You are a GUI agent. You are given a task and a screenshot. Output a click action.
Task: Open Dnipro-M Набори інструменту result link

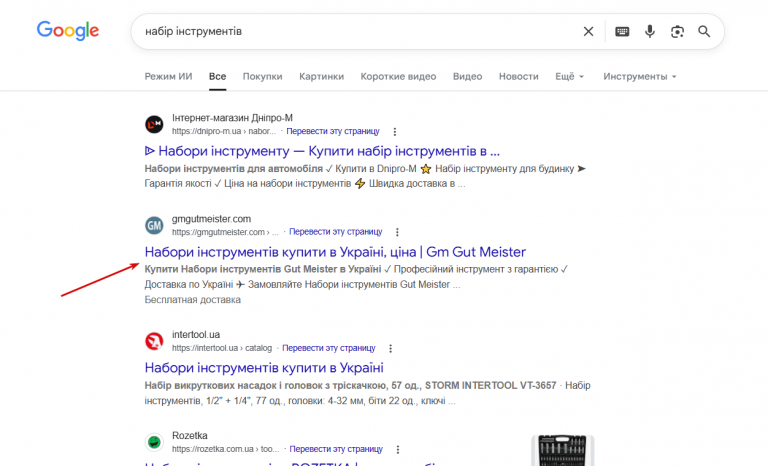click(x=322, y=152)
